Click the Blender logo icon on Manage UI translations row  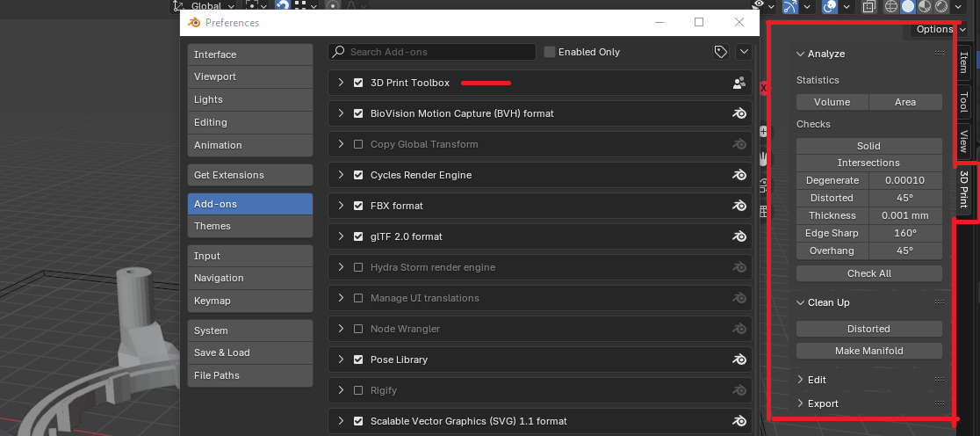(739, 298)
